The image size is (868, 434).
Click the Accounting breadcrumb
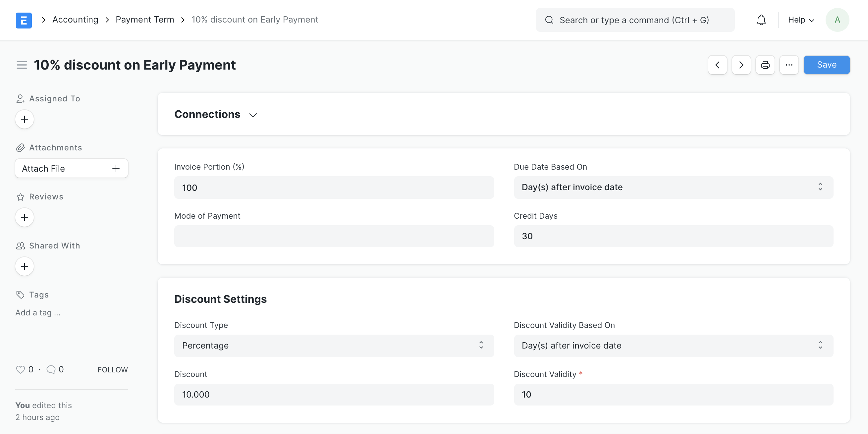tap(75, 20)
